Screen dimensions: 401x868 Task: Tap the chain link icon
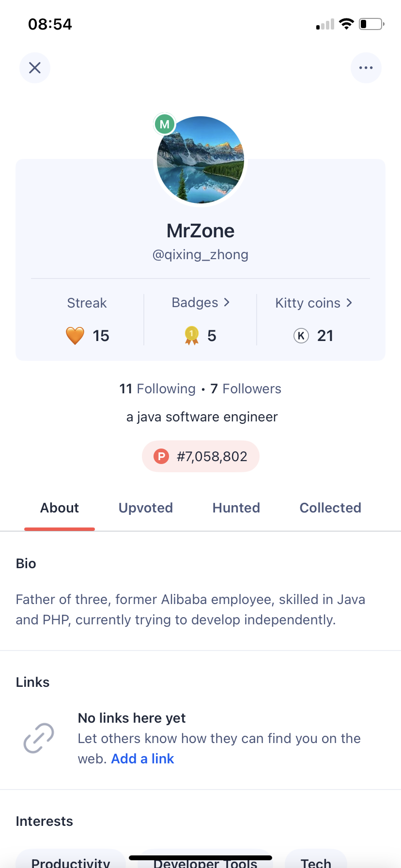click(39, 738)
